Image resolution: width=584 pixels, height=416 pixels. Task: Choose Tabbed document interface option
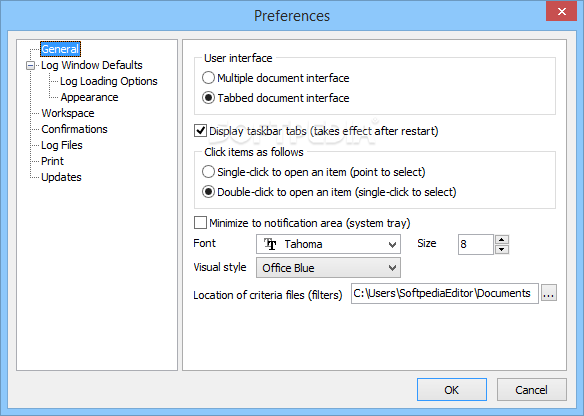[x=276, y=98]
